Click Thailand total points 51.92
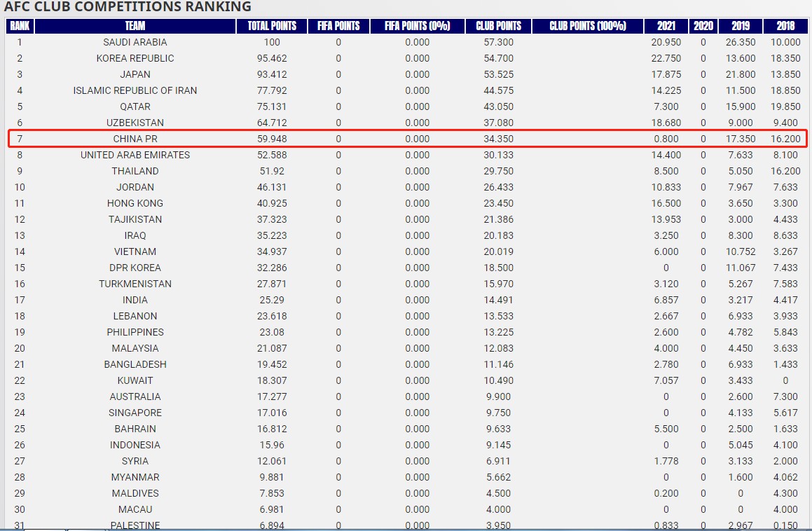Image resolution: width=812 pixels, height=531 pixels. pyautogui.click(x=272, y=171)
